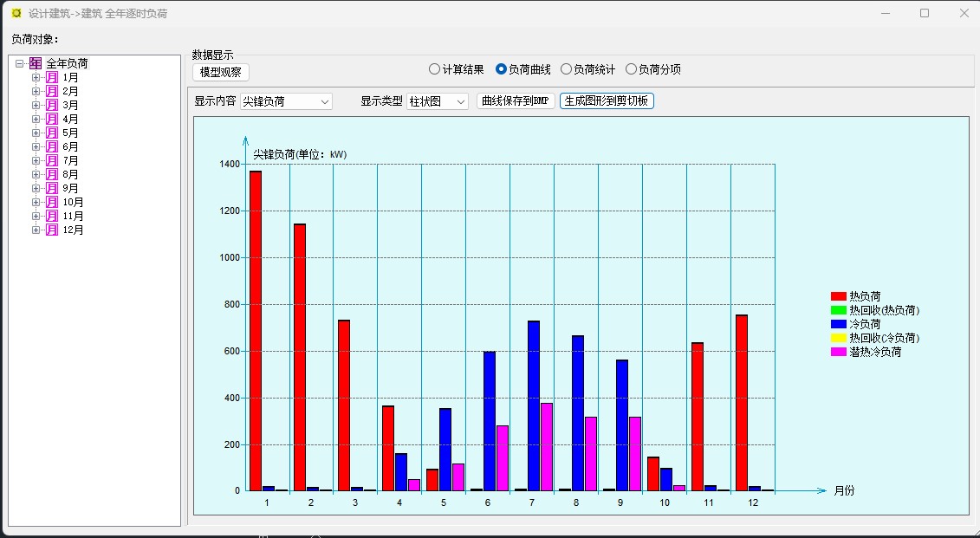Click the month icon beside 8月

pyautogui.click(x=52, y=174)
